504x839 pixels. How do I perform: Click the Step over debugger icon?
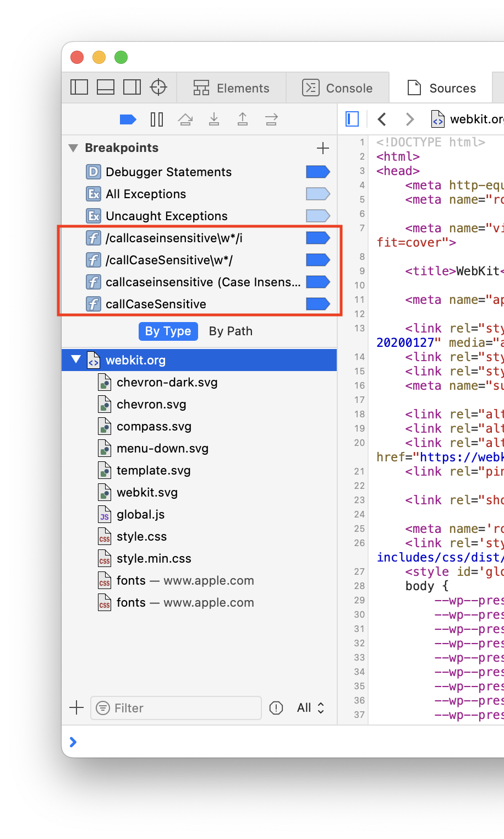coord(185,119)
